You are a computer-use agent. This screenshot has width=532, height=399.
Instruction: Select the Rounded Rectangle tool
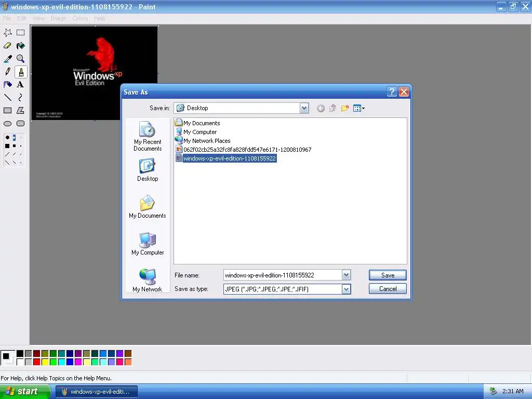point(21,124)
